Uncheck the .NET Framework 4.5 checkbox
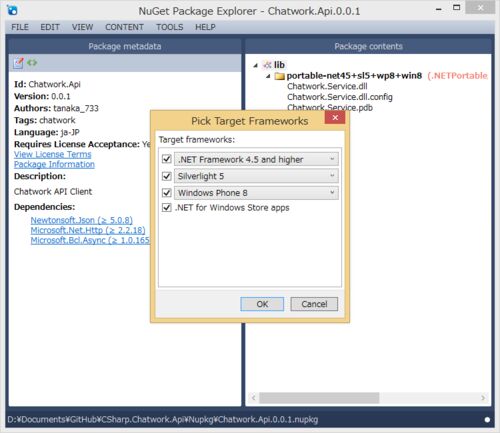The width and height of the screenshot is (500, 433). [167, 159]
